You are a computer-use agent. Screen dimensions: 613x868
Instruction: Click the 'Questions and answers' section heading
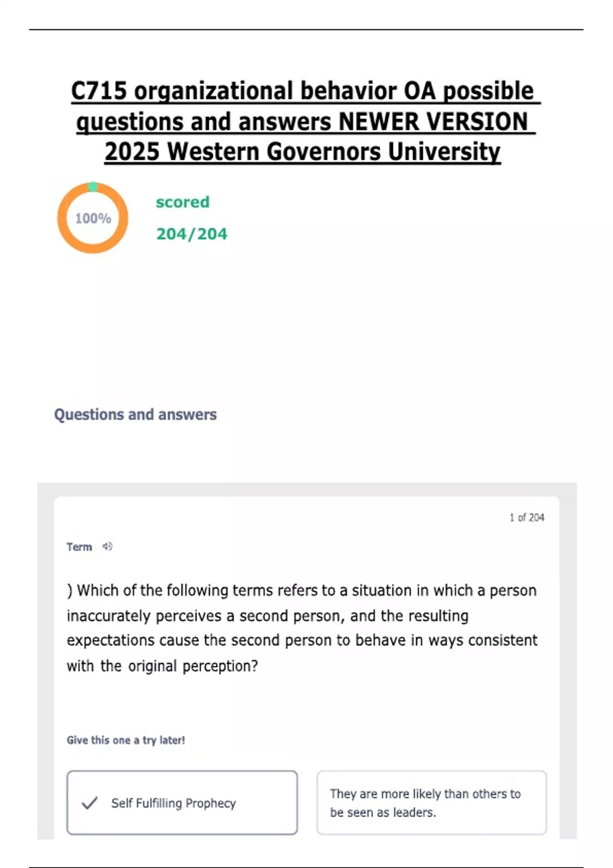pos(135,414)
